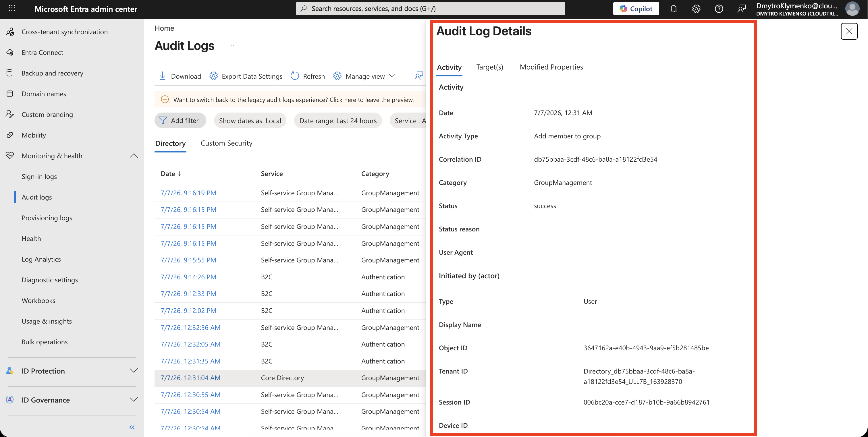Open Sign-in logs
Viewport: 868px width, 437px height.
(x=39, y=177)
